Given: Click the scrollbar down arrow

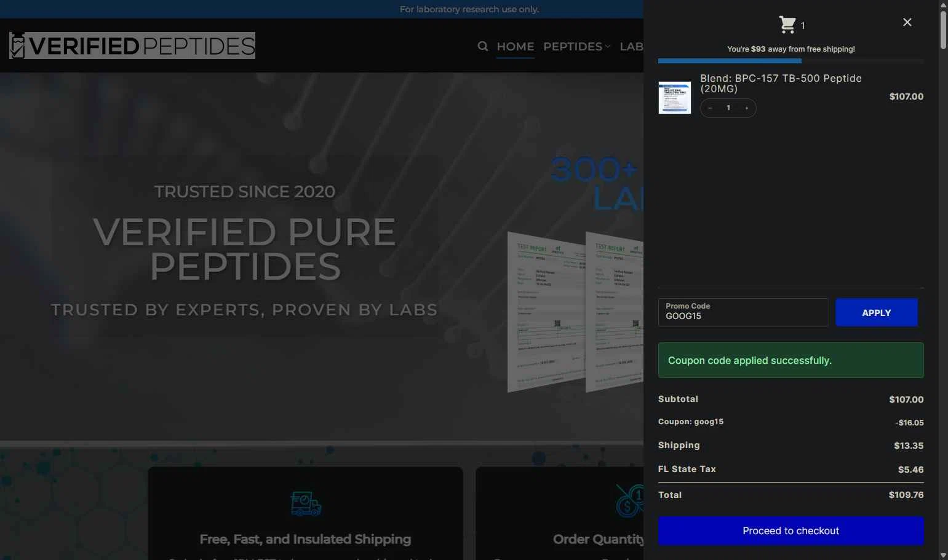Looking at the screenshot, I should (x=943, y=556).
